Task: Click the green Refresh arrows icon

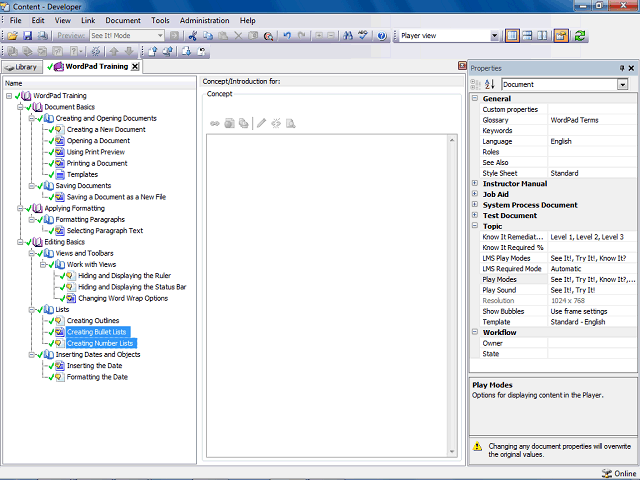Action: (x=580, y=36)
